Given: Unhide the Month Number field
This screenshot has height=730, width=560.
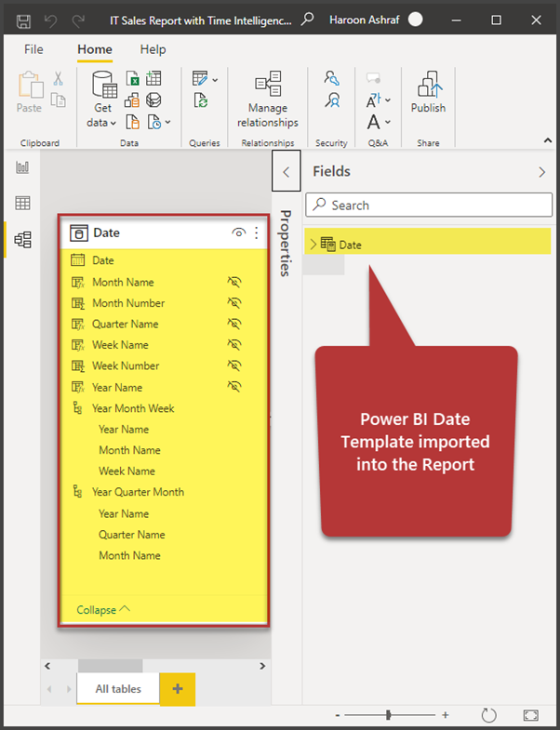Looking at the screenshot, I should click(233, 302).
